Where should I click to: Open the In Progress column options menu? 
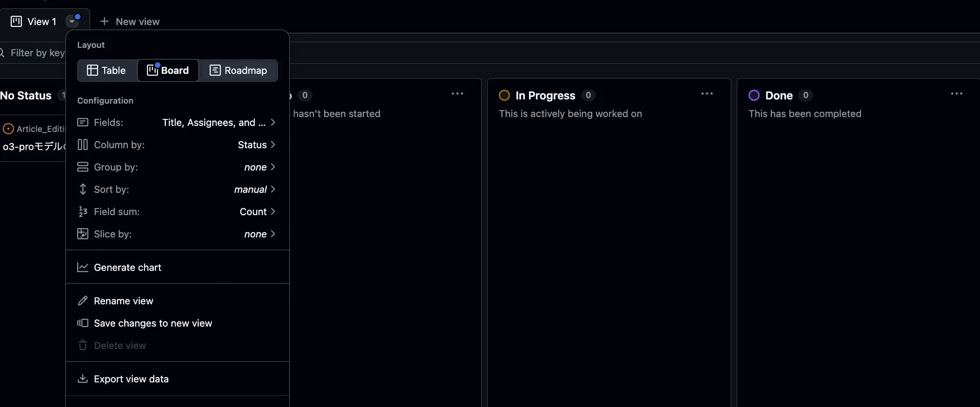707,94
